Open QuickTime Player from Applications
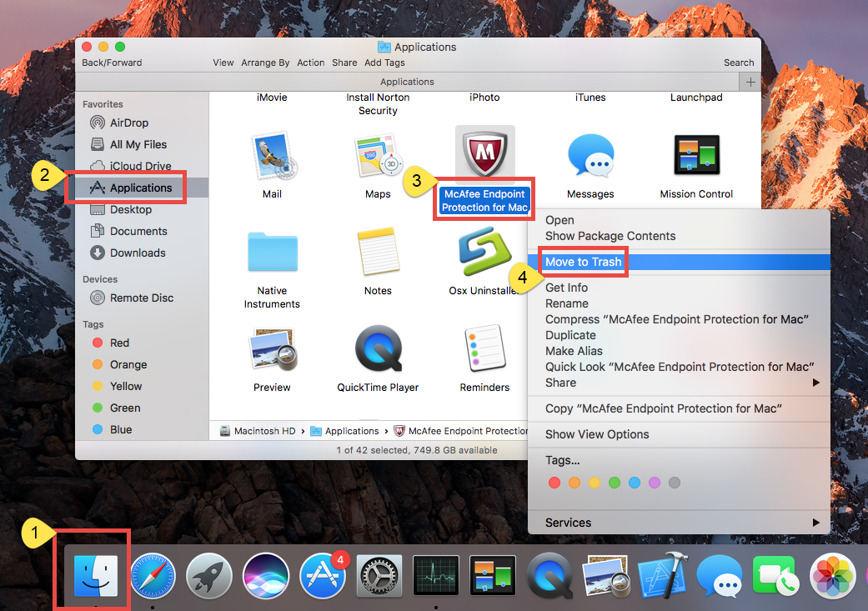Image resolution: width=868 pixels, height=611 pixels. point(378,350)
